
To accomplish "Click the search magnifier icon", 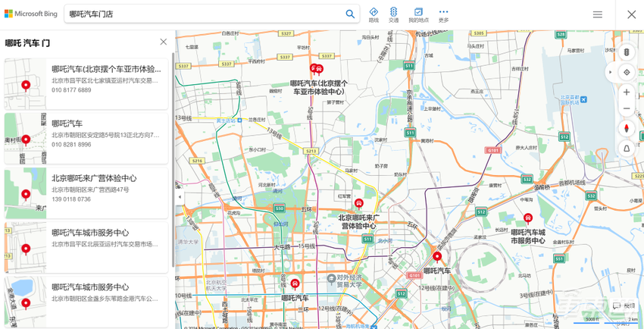I will point(350,14).
